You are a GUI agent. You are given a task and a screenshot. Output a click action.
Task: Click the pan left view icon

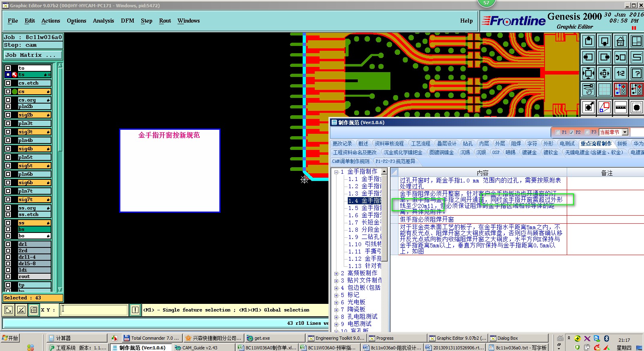tap(588, 57)
